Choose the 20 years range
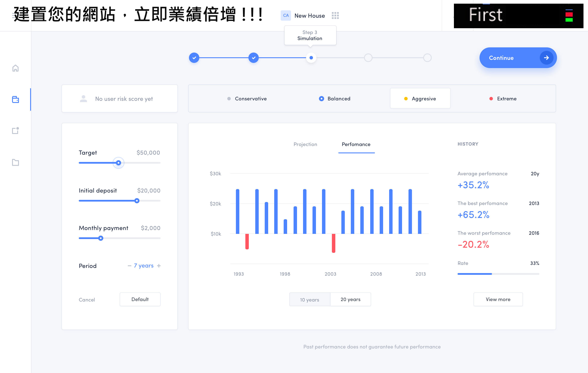This screenshot has width=588, height=373. 350,300
